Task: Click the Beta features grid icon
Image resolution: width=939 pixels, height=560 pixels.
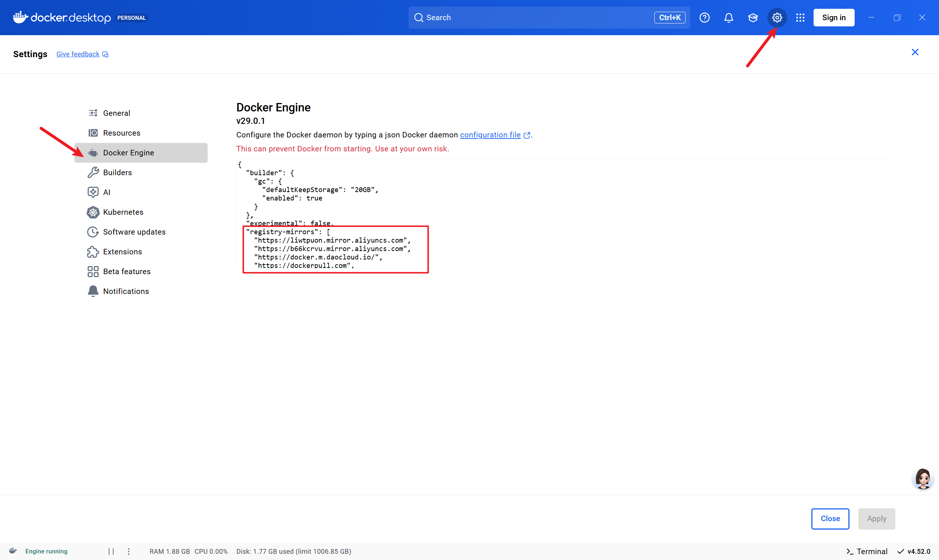Action: (x=93, y=271)
